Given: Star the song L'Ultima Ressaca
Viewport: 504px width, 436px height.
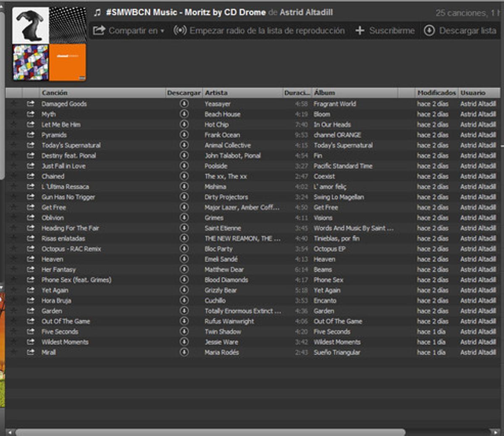Looking at the screenshot, I should [x=14, y=186].
